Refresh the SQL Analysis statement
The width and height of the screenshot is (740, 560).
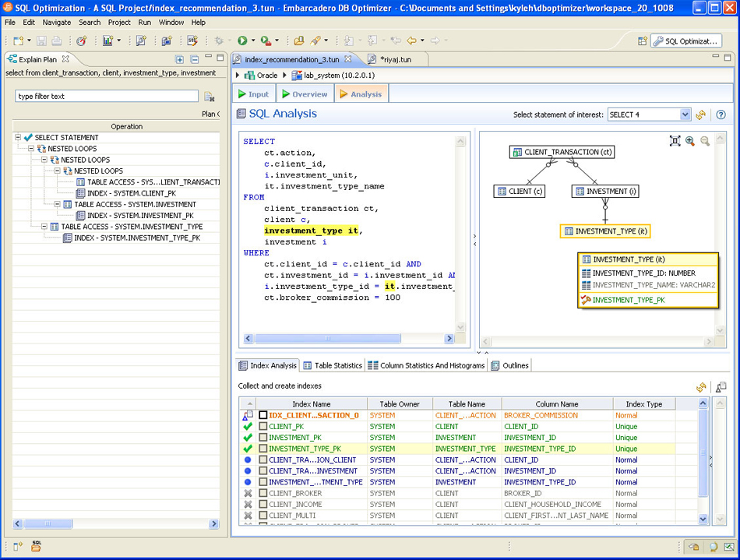pyautogui.click(x=701, y=114)
